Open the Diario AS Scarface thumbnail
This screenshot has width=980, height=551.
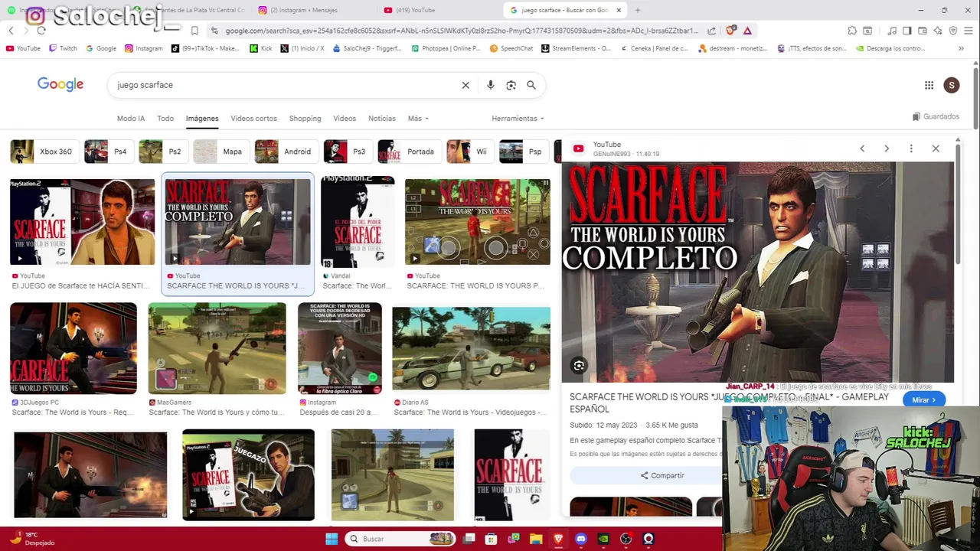click(x=471, y=348)
